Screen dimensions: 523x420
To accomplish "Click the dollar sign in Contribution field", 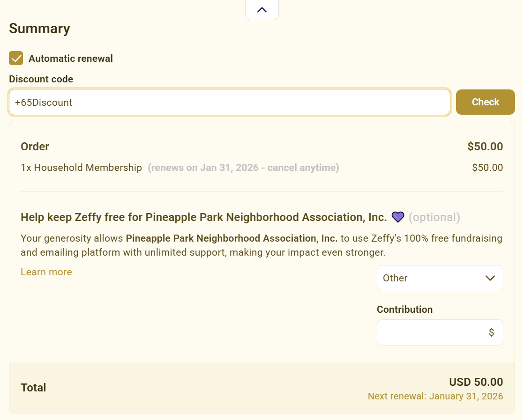I will point(491,332).
